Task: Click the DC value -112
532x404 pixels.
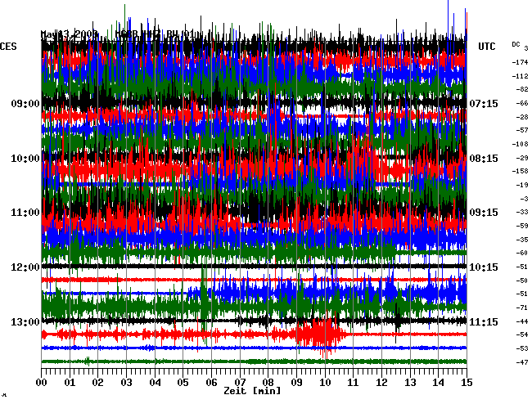Action: [x=520, y=76]
